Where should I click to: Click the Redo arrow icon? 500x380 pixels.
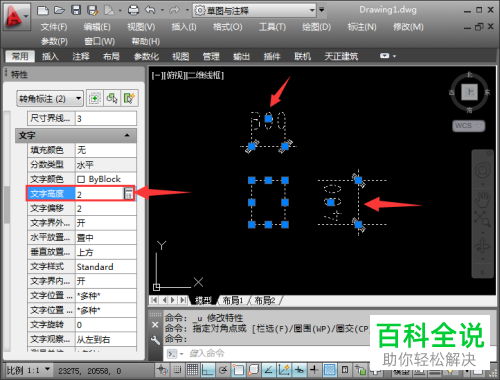coord(174,10)
